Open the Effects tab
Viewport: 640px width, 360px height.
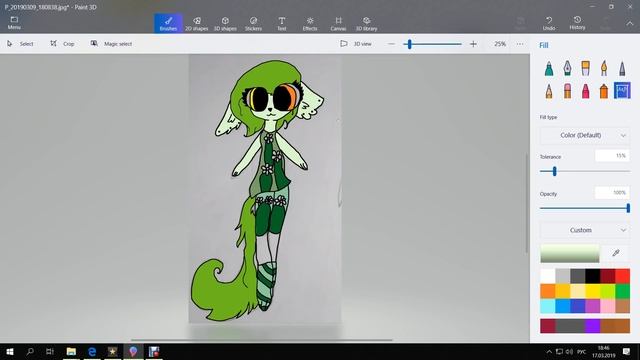310,23
